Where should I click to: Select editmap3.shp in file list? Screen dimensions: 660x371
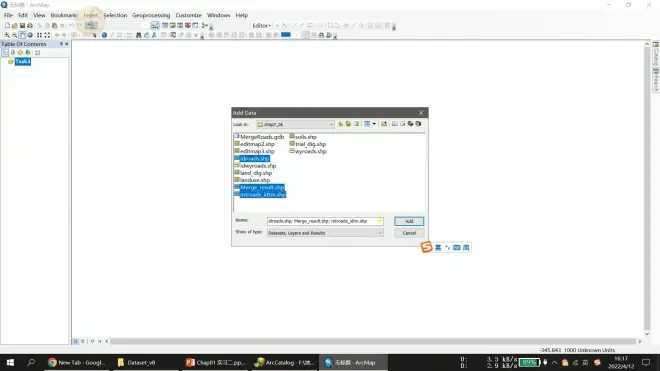coord(255,151)
